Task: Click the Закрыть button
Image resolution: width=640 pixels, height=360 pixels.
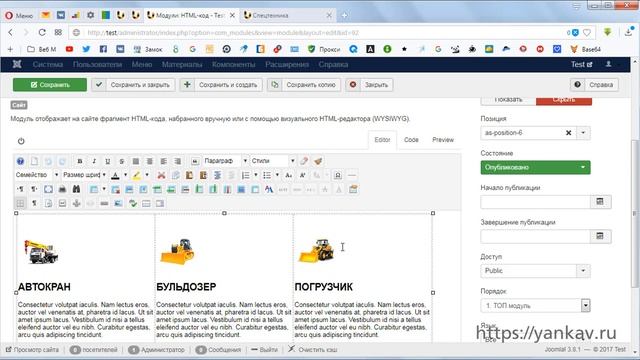Action: (x=369, y=85)
